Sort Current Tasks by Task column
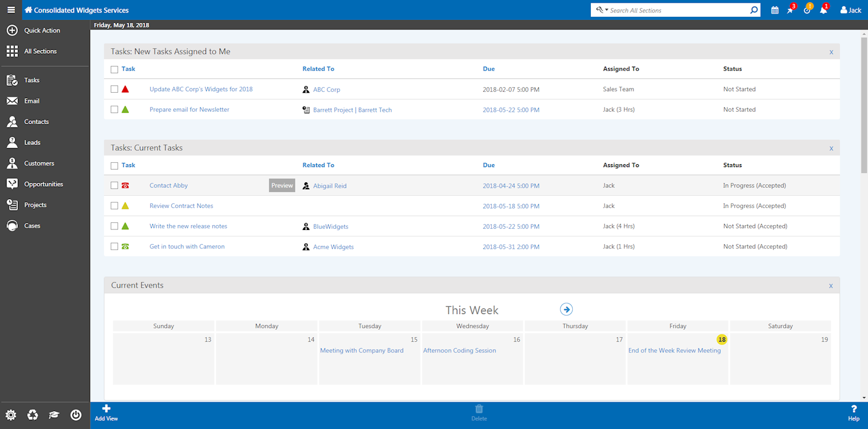 tap(128, 165)
